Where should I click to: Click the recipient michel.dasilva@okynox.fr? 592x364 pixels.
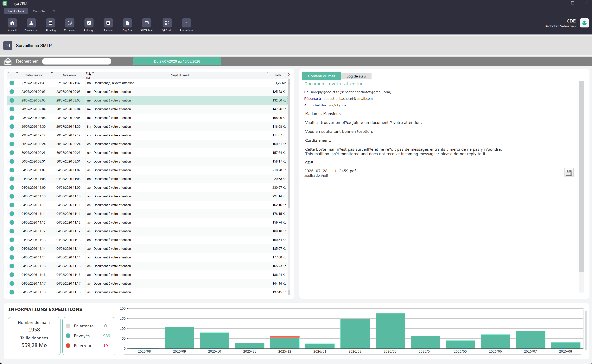(x=329, y=105)
